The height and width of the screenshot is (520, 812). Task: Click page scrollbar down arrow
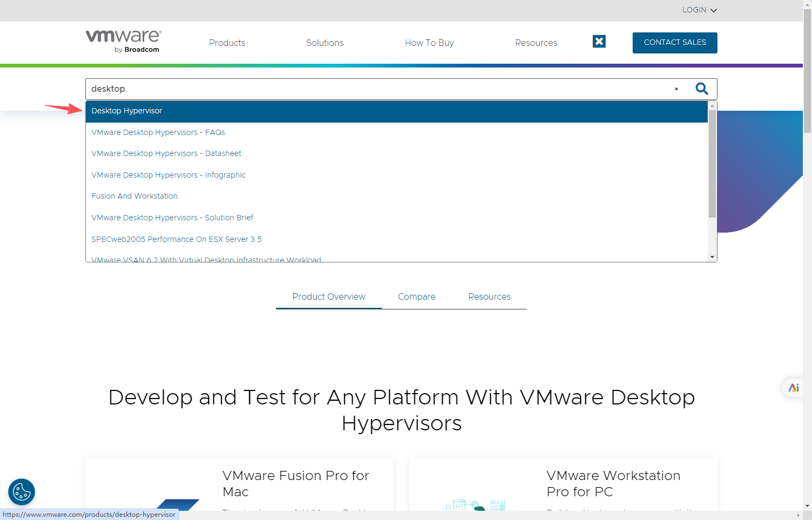point(807,507)
